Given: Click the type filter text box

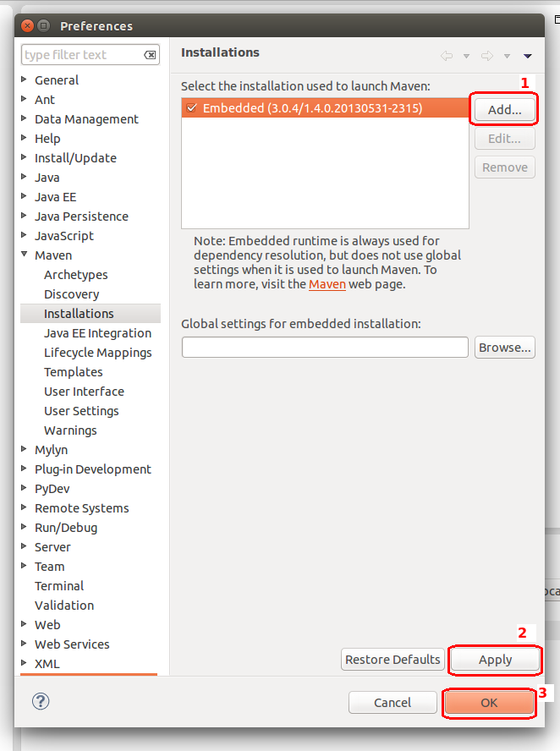Looking at the screenshot, I should (80, 55).
